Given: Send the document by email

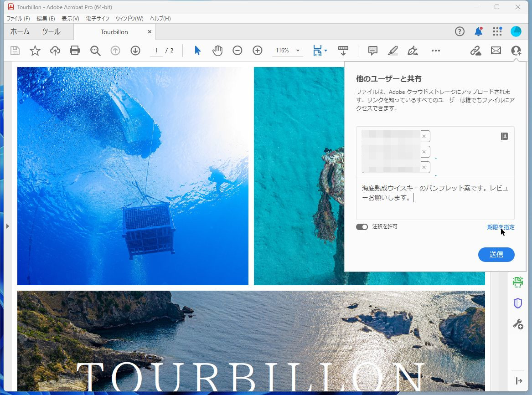Looking at the screenshot, I should pos(496,50).
